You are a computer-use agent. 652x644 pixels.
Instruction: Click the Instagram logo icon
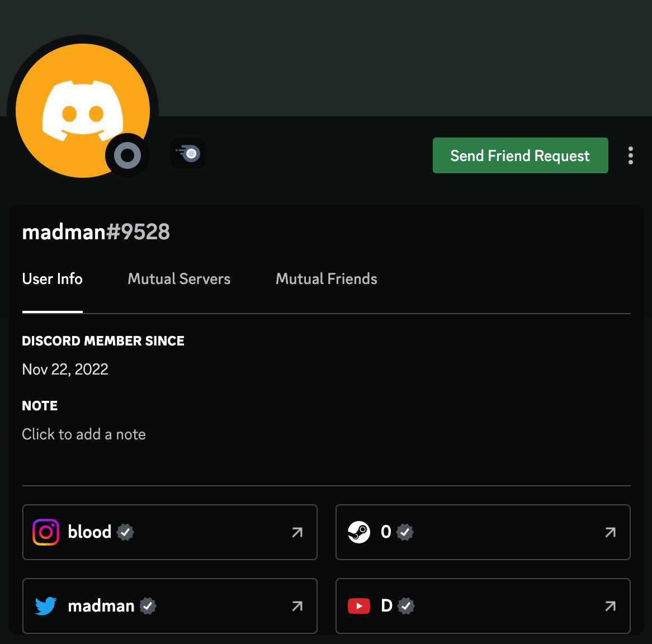click(x=46, y=532)
